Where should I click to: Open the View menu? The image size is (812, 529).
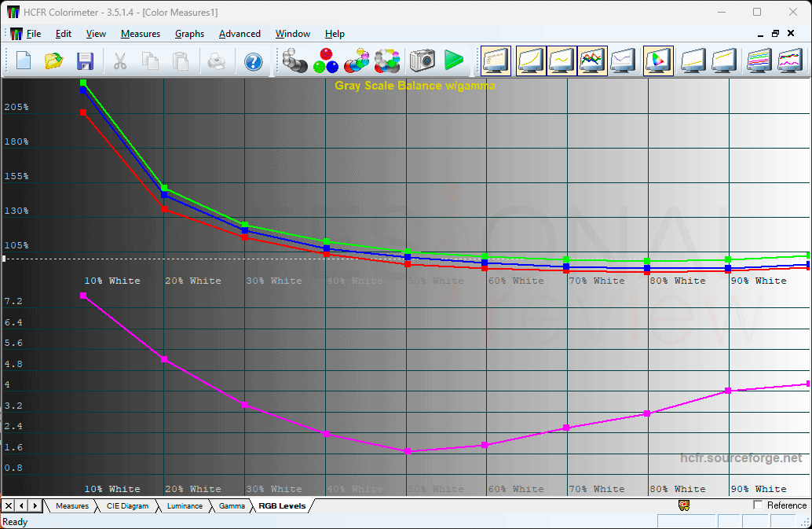pyautogui.click(x=96, y=34)
